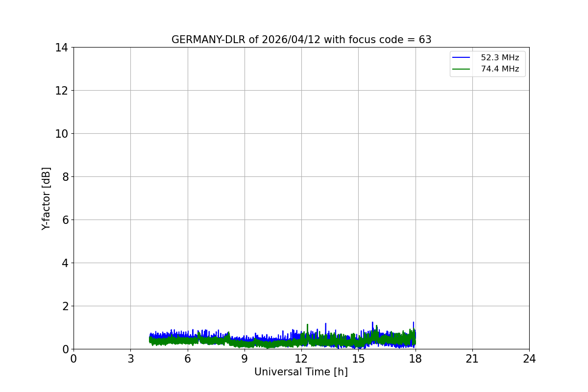This screenshot has width=588, height=392.
Task: Select the 74.4 MHz legend label
Action: 500,69
